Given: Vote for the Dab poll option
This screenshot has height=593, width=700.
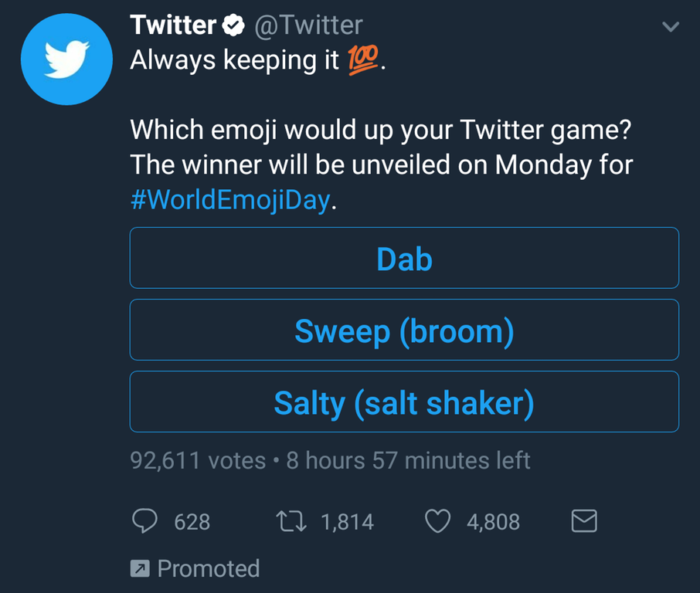Looking at the screenshot, I should click(x=404, y=258).
